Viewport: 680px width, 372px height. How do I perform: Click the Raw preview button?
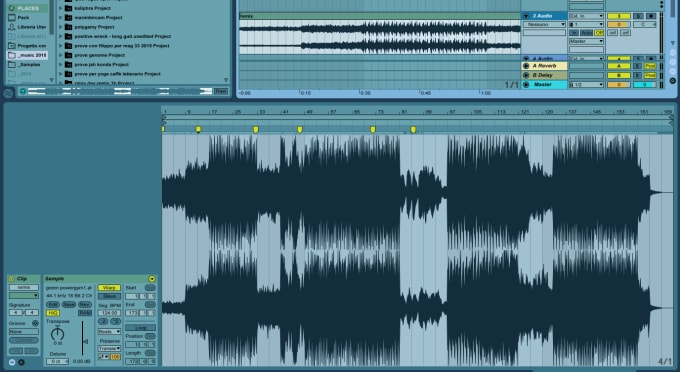(221, 91)
